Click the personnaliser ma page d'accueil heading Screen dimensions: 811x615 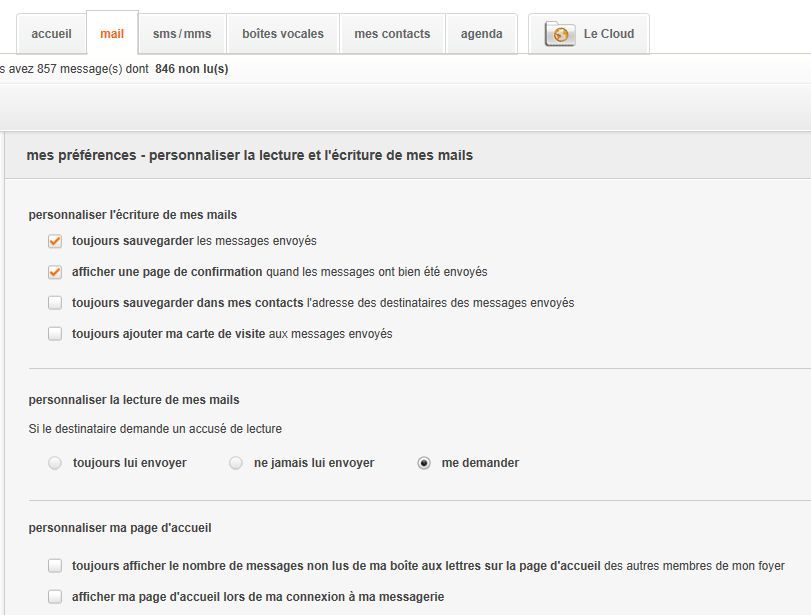(120, 527)
